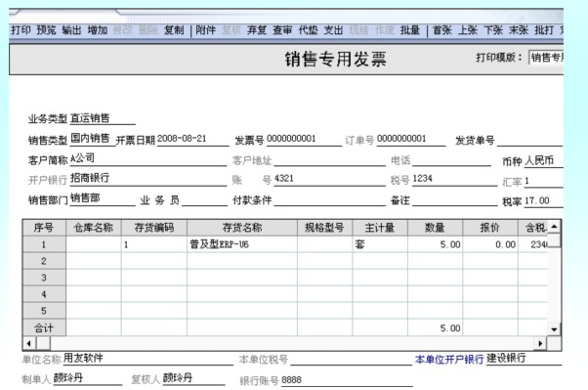Click the grid's scroll down arrow

[x=554, y=329]
